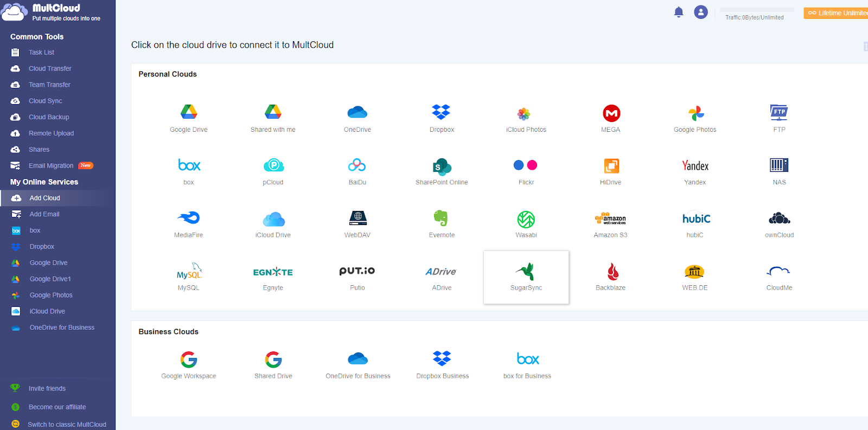Image resolution: width=868 pixels, height=430 pixels.
Task: Connect Flickr account
Action: coord(525,165)
